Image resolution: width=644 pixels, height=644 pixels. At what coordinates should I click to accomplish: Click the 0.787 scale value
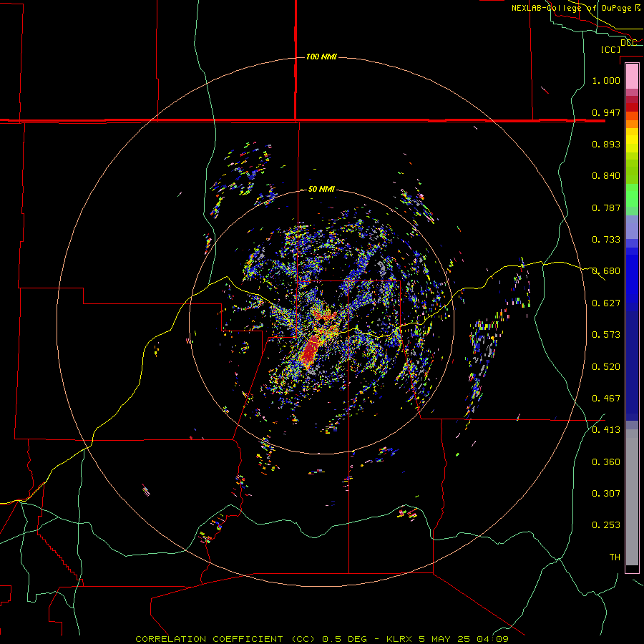606,208
